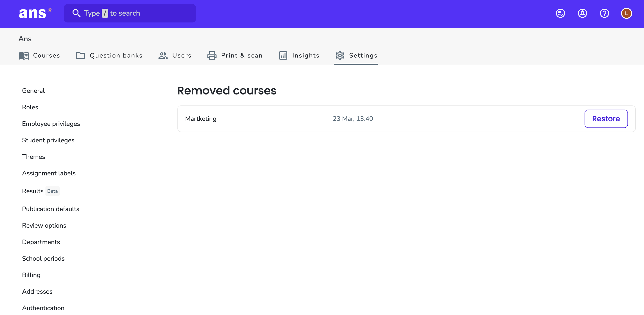Click the Settings gear icon
This screenshot has height=315, width=644.
pyautogui.click(x=340, y=55)
